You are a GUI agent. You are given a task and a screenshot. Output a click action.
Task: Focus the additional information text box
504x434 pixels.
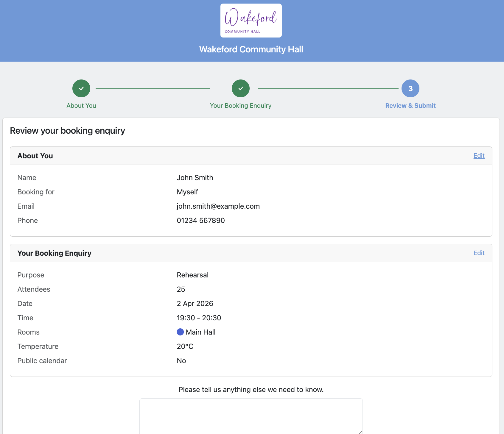(x=251, y=416)
